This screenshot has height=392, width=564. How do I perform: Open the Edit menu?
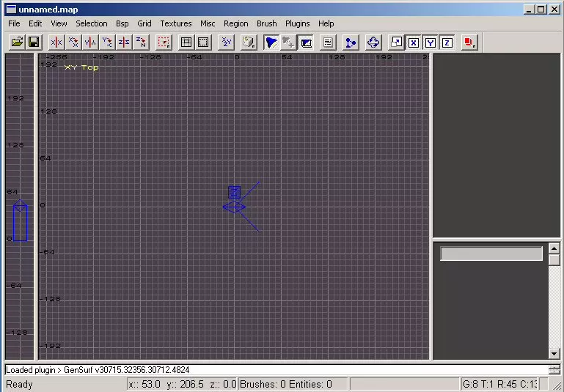pos(35,23)
